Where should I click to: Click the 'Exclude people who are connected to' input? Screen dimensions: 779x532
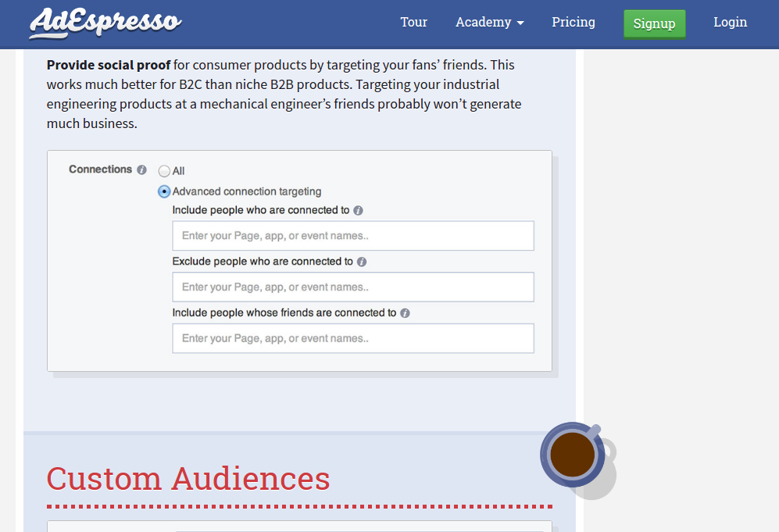tap(353, 287)
